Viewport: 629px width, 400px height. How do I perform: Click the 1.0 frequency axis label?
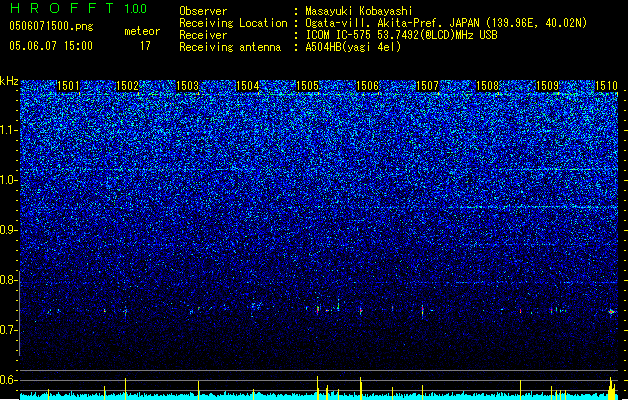tap(9, 180)
